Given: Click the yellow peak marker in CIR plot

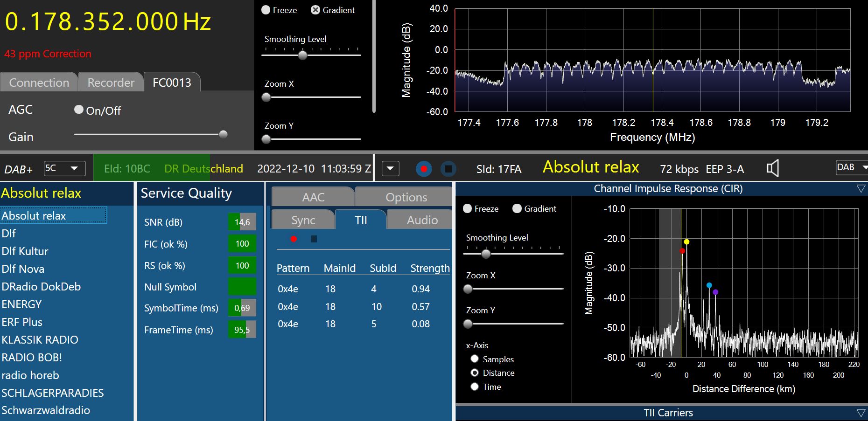Looking at the screenshot, I should (x=686, y=242).
